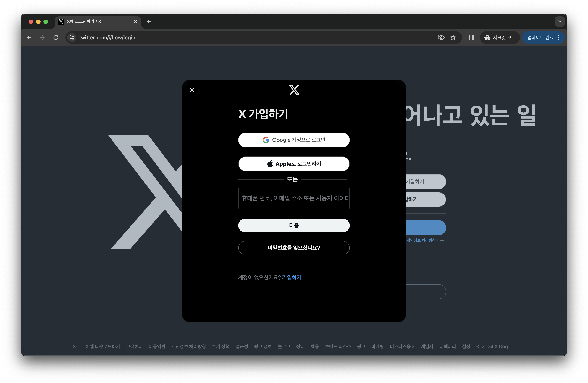Open site info icon in address bar
588x383 pixels.
click(72, 38)
